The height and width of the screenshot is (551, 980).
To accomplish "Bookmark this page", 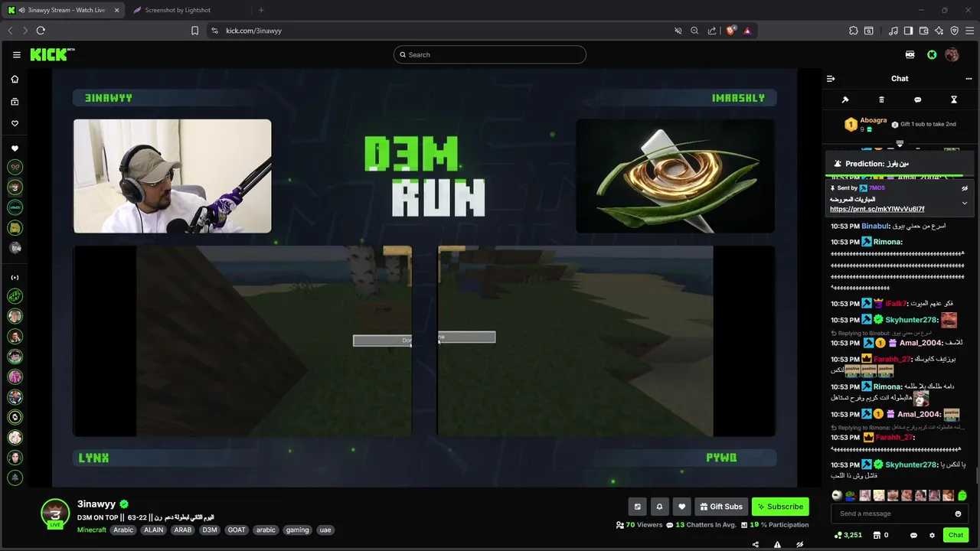I will (194, 31).
